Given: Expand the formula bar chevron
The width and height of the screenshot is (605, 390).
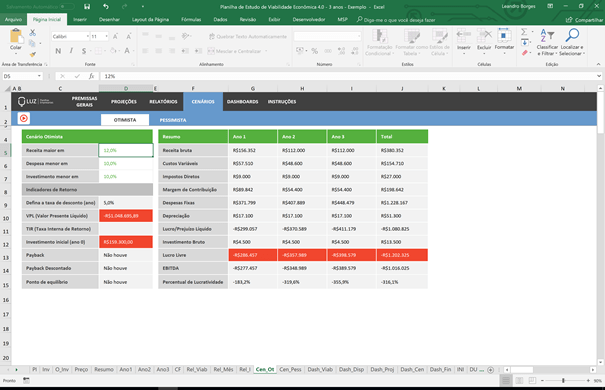Looking at the screenshot, I should pyautogui.click(x=599, y=76).
